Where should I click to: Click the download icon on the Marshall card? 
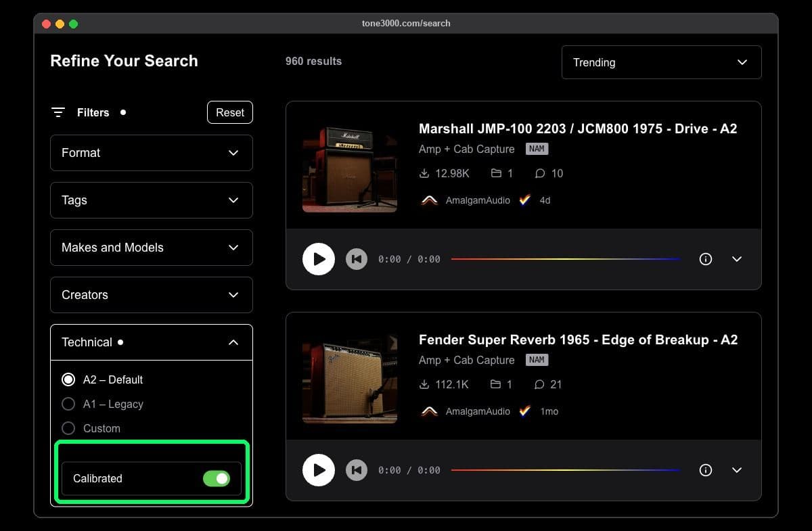coord(424,174)
